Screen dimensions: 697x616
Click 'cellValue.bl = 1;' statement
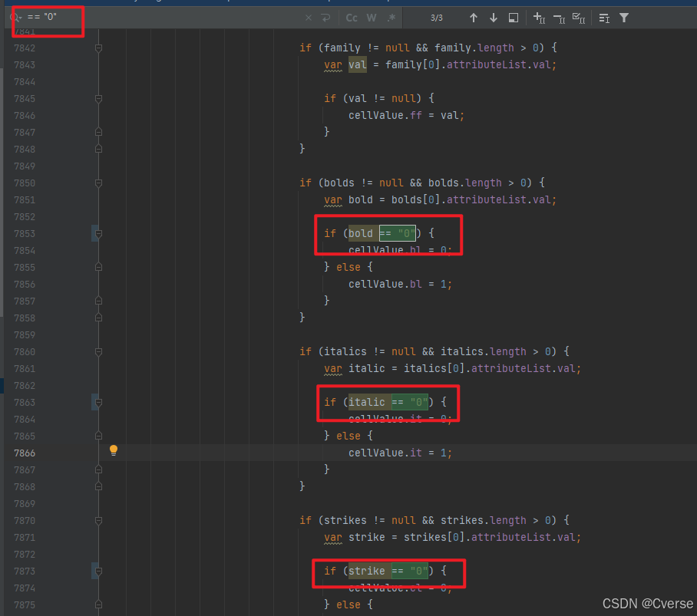(x=400, y=285)
